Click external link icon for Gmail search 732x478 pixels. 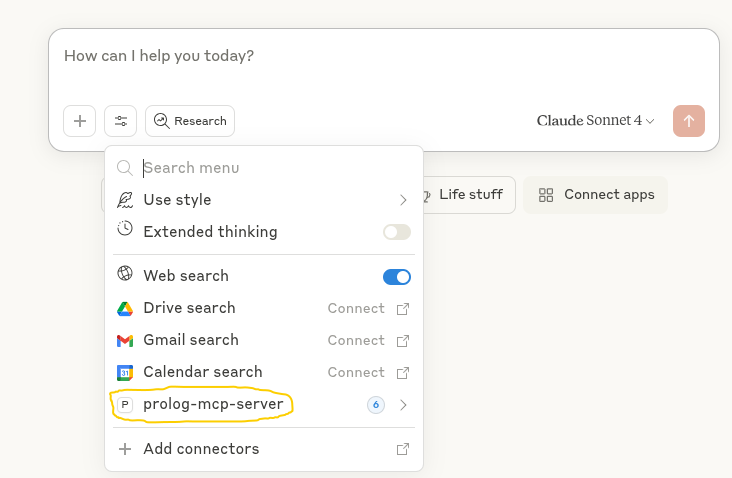coord(403,341)
